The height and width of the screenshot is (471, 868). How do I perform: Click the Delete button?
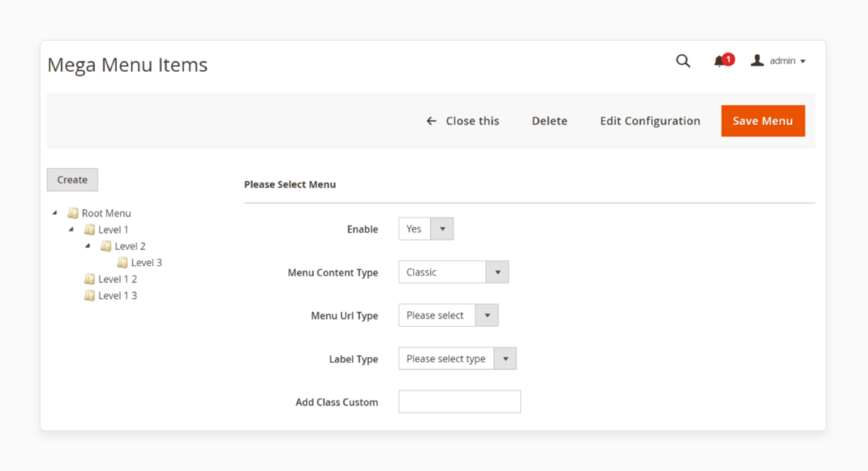tap(549, 121)
